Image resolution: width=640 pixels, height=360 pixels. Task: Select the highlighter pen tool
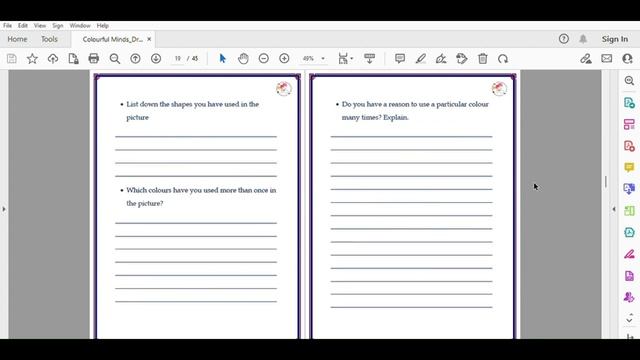420,59
